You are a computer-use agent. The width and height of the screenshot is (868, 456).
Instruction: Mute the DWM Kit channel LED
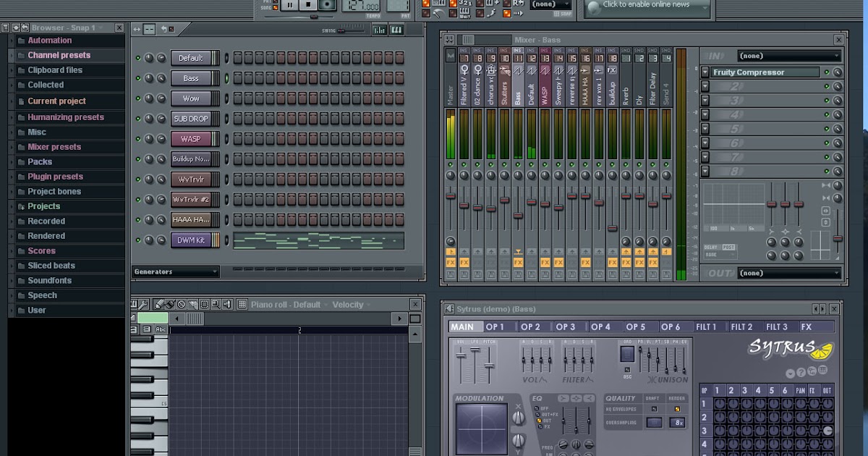[x=138, y=240]
